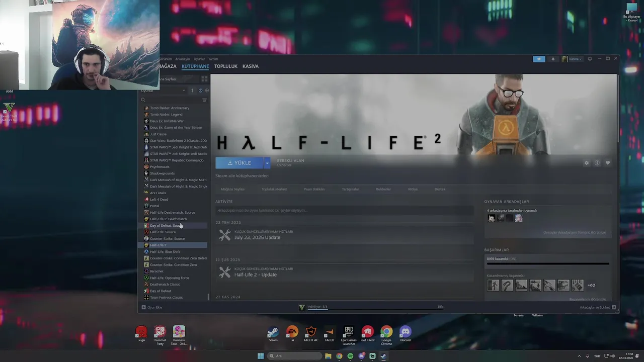Select Psychonauts in the library list
The height and width of the screenshot is (362, 644).
[x=159, y=167]
